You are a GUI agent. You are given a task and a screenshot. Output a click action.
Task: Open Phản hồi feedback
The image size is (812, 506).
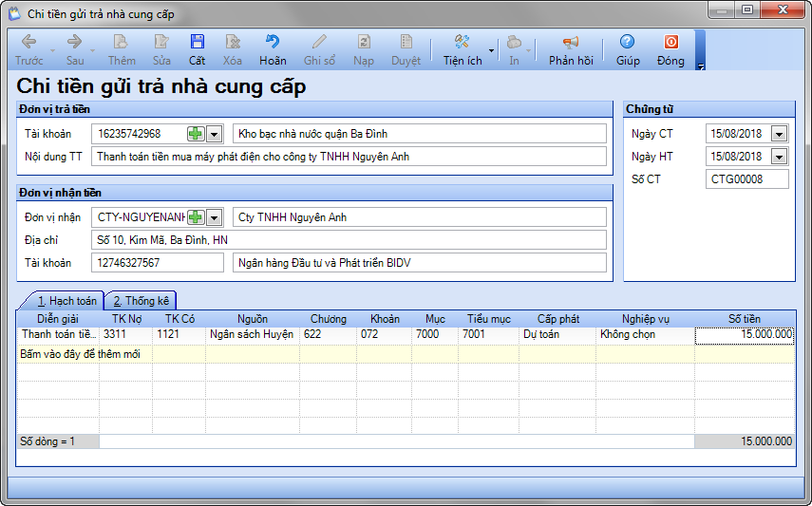tap(571, 49)
